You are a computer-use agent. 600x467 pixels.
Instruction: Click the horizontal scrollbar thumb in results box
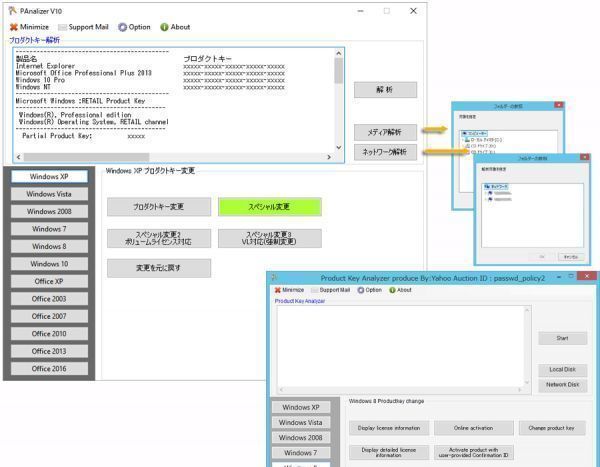(x=86, y=157)
